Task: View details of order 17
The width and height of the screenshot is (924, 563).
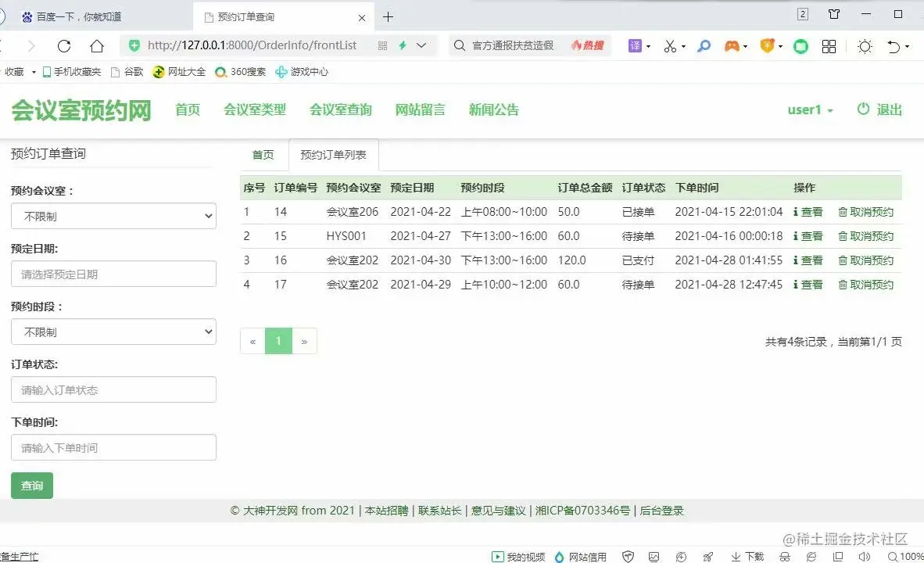Action: pyautogui.click(x=808, y=284)
